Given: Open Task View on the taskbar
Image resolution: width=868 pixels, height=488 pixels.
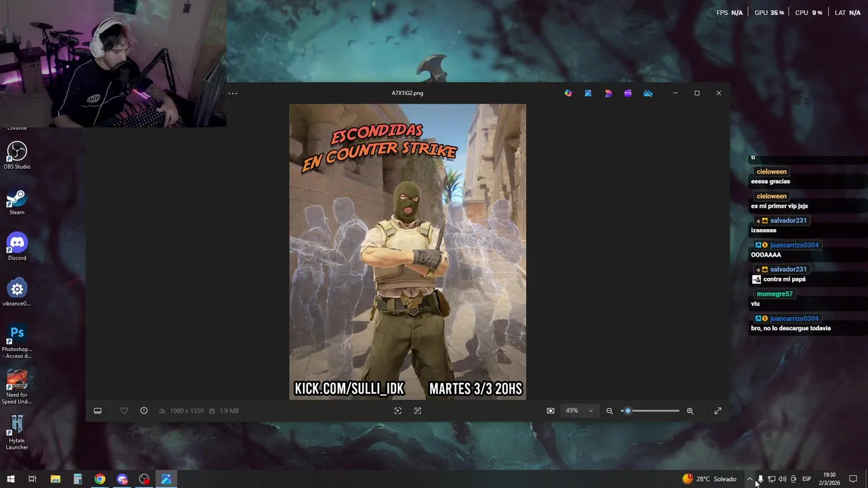Looking at the screenshot, I should 32,479.
